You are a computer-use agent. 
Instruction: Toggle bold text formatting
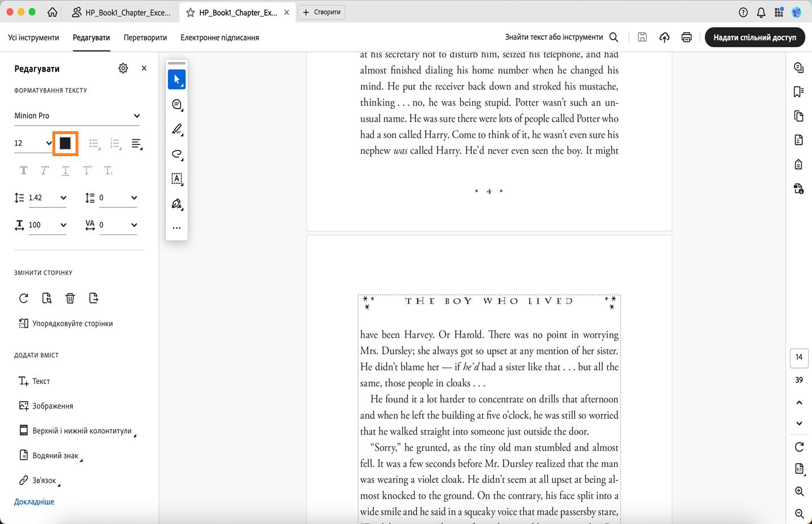point(24,170)
